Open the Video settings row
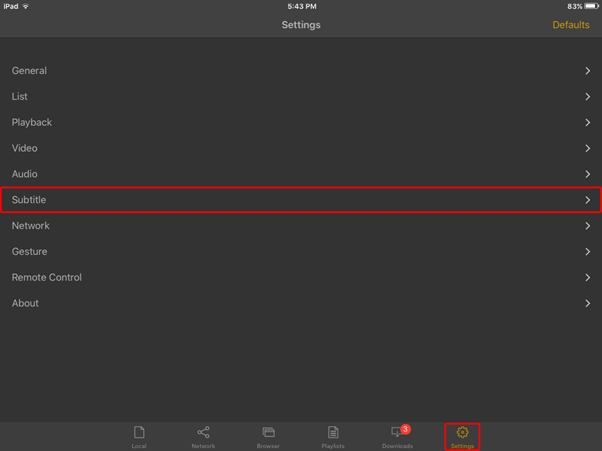Screen dimensions: 602x451 coord(301,148)
